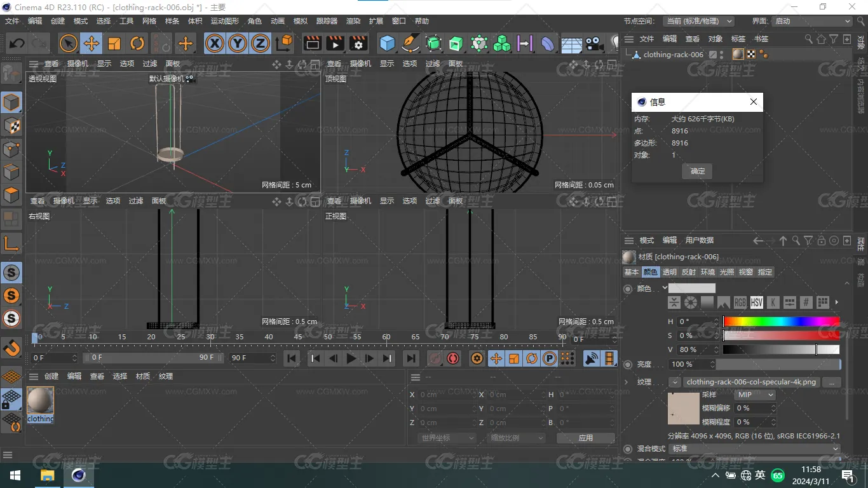Click Render to Picture Viewer icon
Screen dimensions: 868x488
tap(335, 43)
